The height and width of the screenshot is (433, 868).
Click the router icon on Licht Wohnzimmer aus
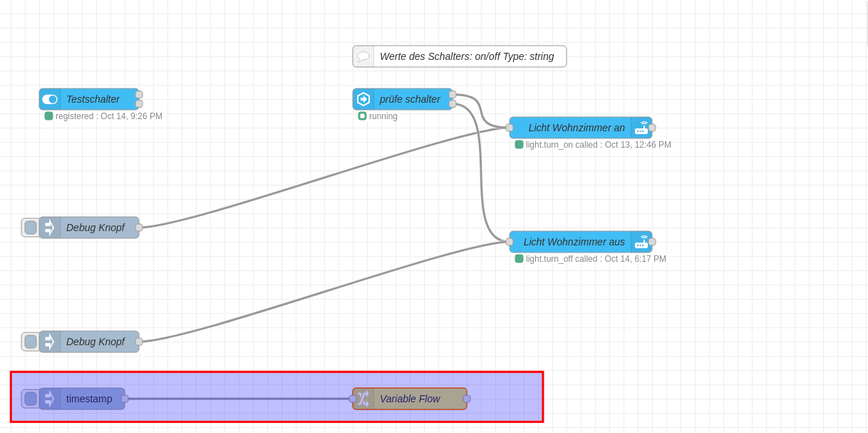tap(641, 242)
